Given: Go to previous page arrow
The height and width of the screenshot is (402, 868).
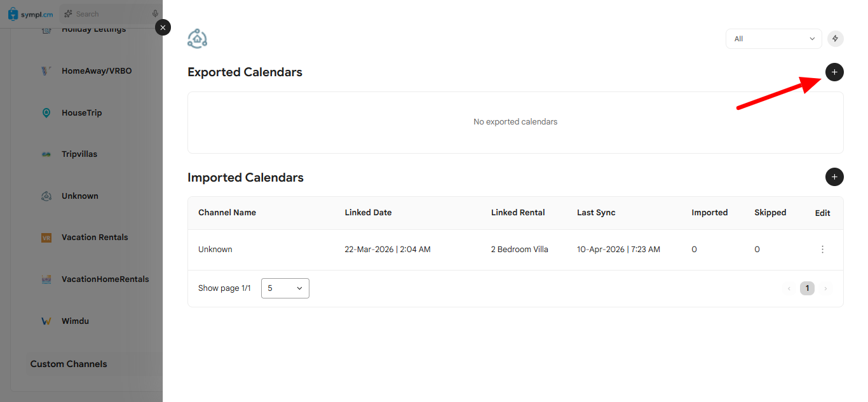Looking at the screenshot, I should (x=789, y=289).
